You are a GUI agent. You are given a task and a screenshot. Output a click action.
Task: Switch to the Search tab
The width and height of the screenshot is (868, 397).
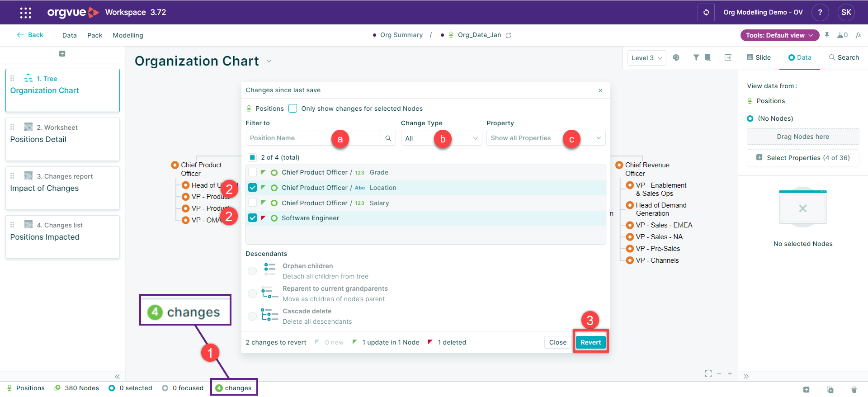[844, 57]
